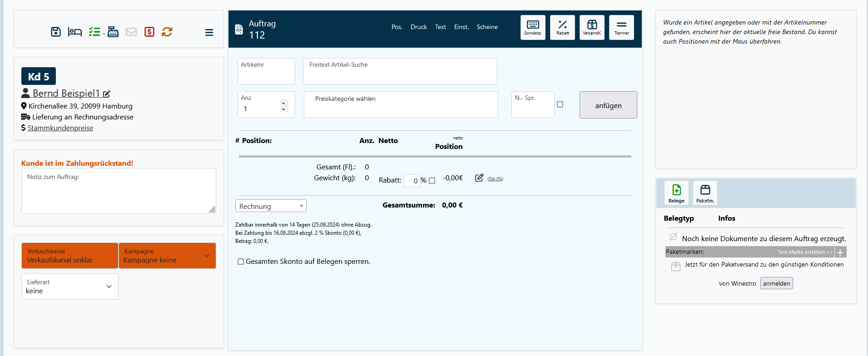This screenshot has height=356, width=868.
Task: Click the orange refresh arrows icon
Action: pyautogui.click(x=167, y=32)
